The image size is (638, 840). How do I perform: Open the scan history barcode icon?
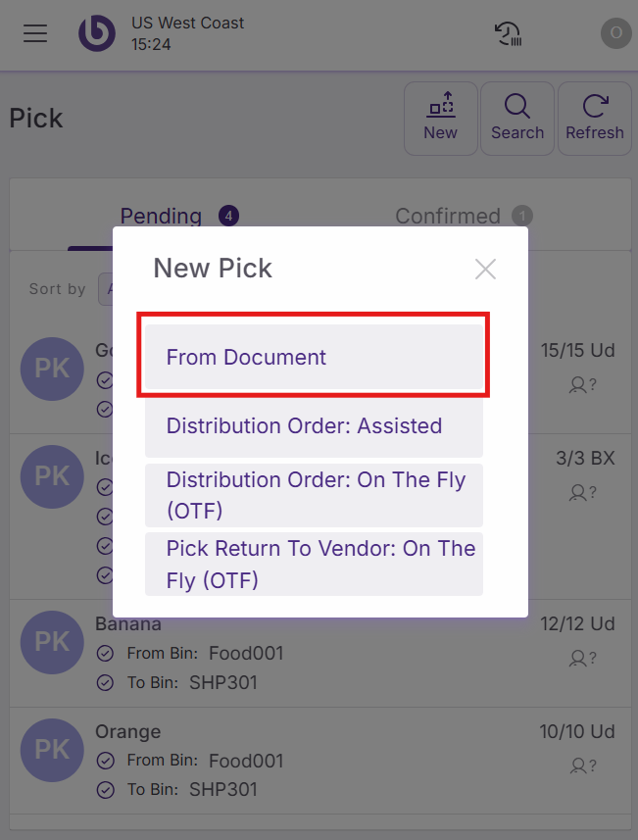point(508,33)
